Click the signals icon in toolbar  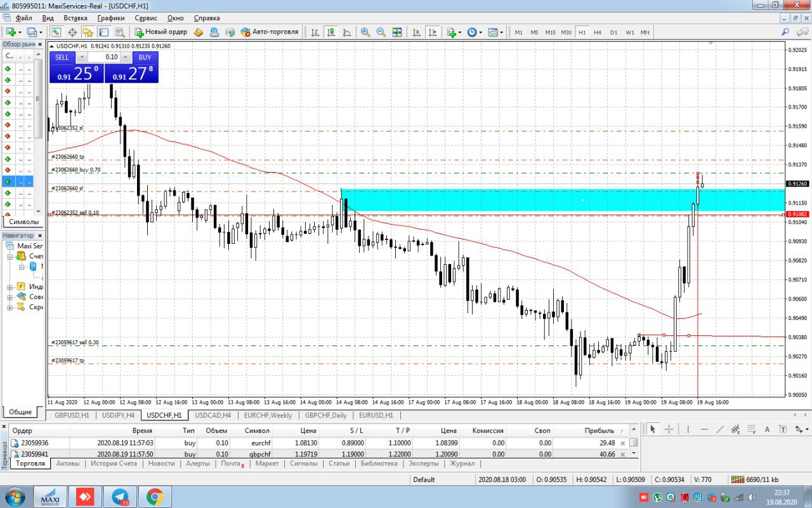coord(230,32)
